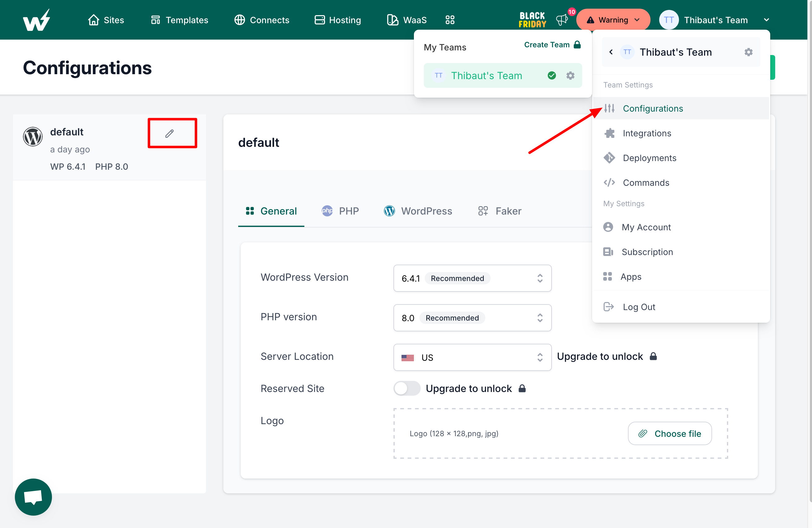812x528 pixels.
Task: Click the Hosting icon in the navbar
Action: tap(319, 20)
